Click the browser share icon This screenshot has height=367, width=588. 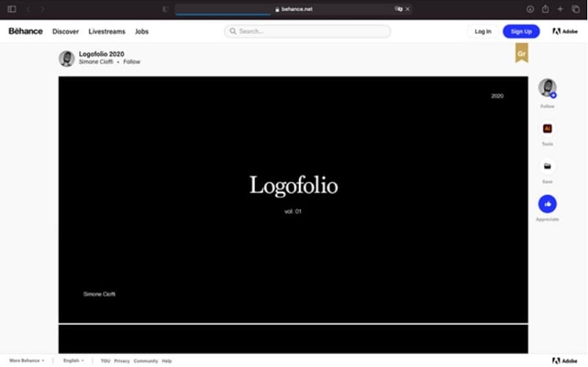coord(545,9)
